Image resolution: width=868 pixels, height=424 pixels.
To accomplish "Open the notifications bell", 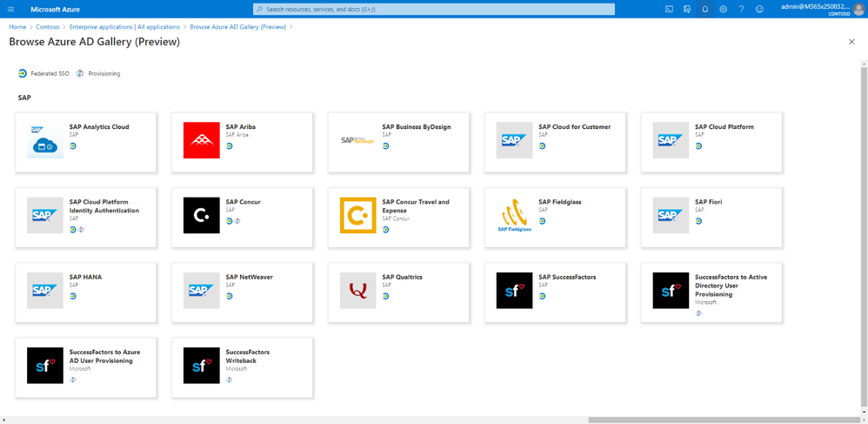I will (x=705, y=9).
